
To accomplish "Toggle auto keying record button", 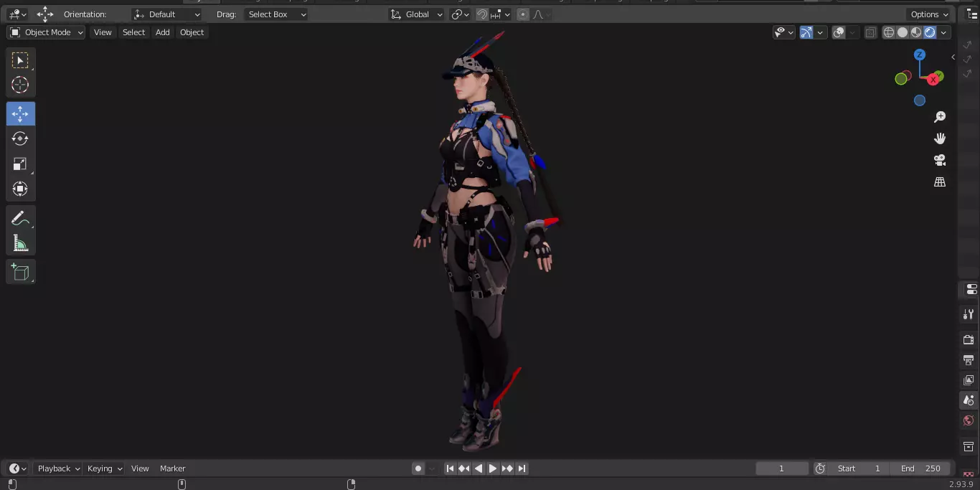I will [418, 468].
